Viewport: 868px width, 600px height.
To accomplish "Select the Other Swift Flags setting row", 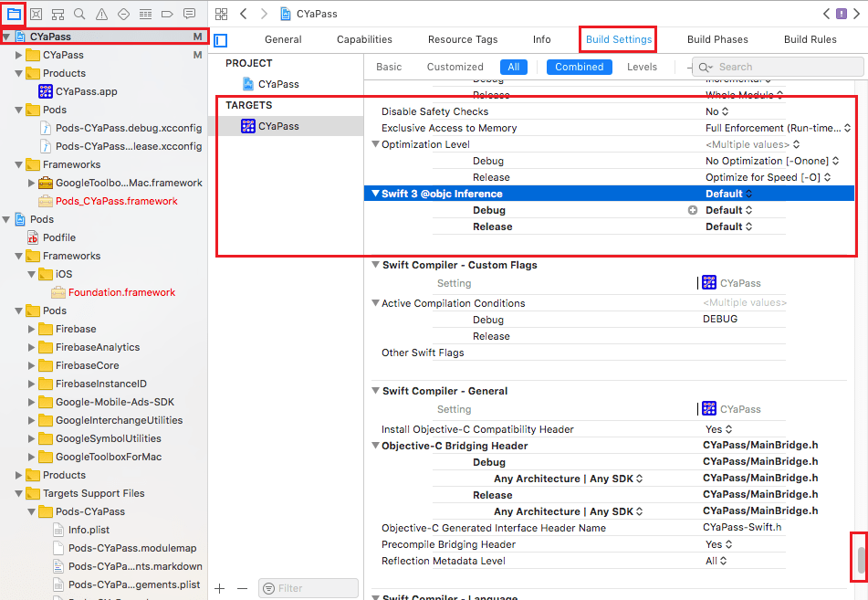I will pyautogui.click(x=581, y=353).
